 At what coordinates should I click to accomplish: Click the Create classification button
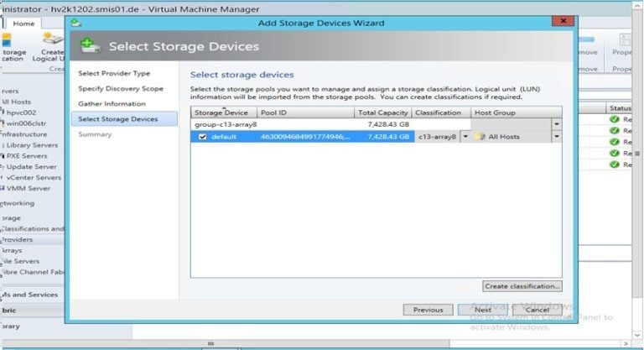coord(522,286)
